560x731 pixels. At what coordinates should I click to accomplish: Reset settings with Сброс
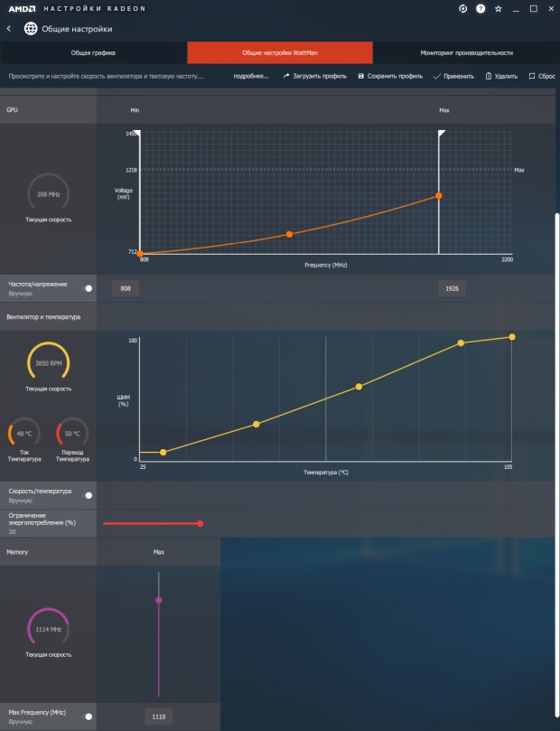542,76
